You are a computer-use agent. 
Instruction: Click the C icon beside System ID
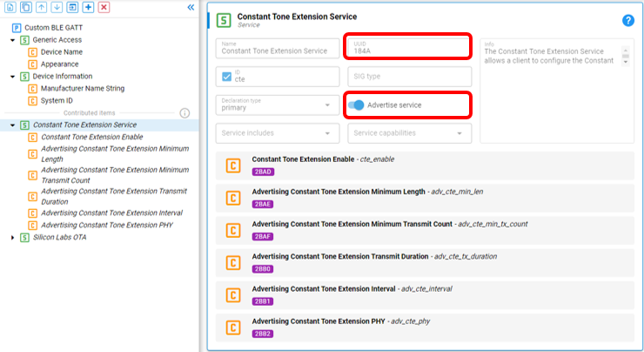[33, 101]
